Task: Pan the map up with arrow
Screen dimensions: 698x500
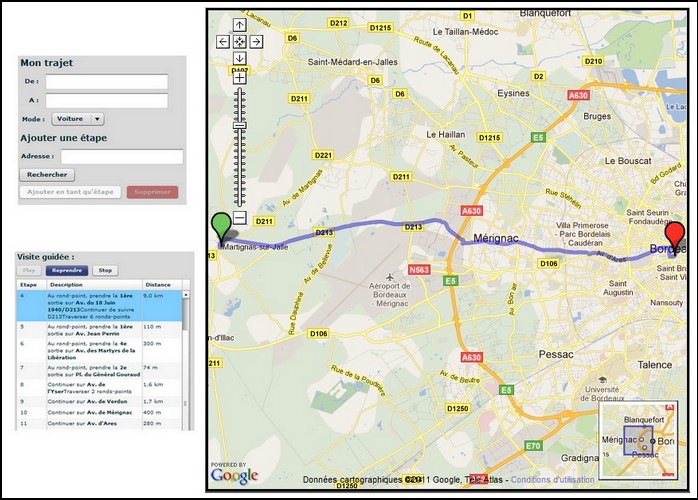Action: (239, 25)
